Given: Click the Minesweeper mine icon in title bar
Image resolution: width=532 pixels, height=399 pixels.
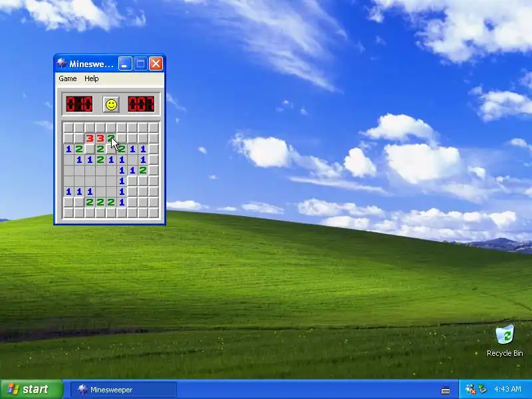Looking at the screenshot, I should pos(61,63).
